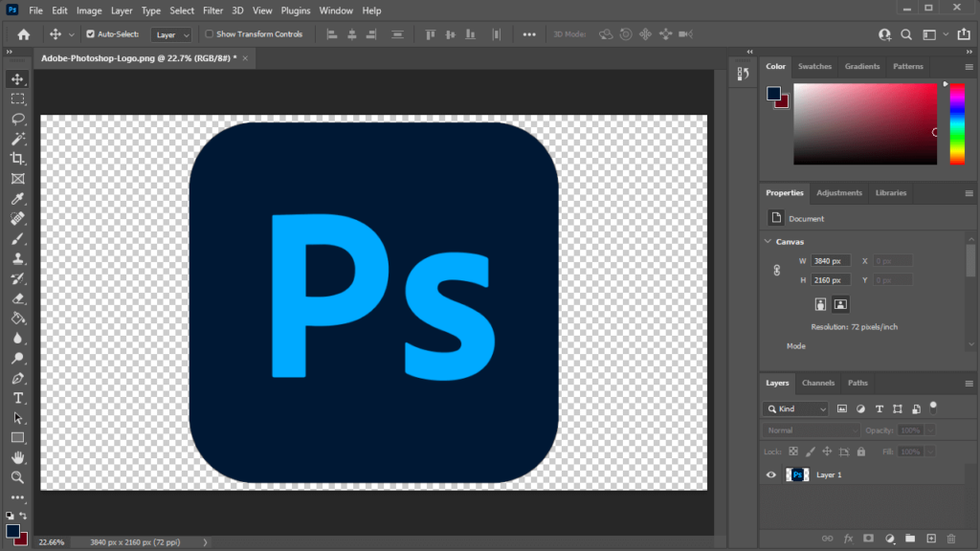The height and width of the screenshot is (551, 980).
Task: Enable the Show Transform Controls checkbox
Action: click(x=207, y=33)
